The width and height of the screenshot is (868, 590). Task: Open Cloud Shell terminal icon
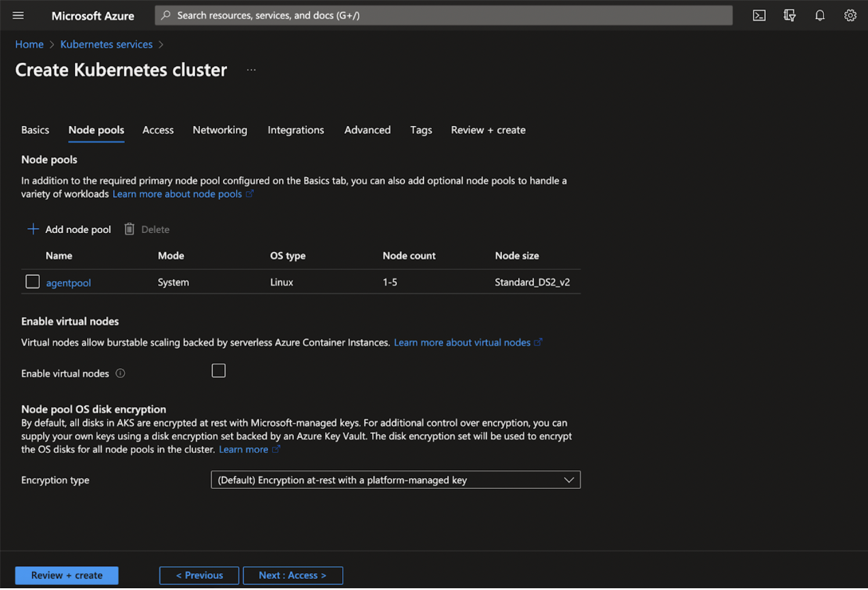[x=759, y=16]
